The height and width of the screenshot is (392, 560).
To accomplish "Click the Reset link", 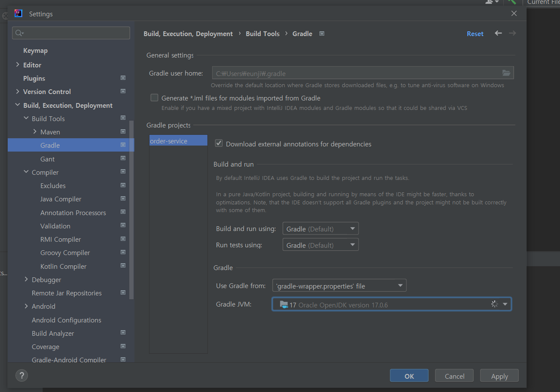I will pos(475,33).
